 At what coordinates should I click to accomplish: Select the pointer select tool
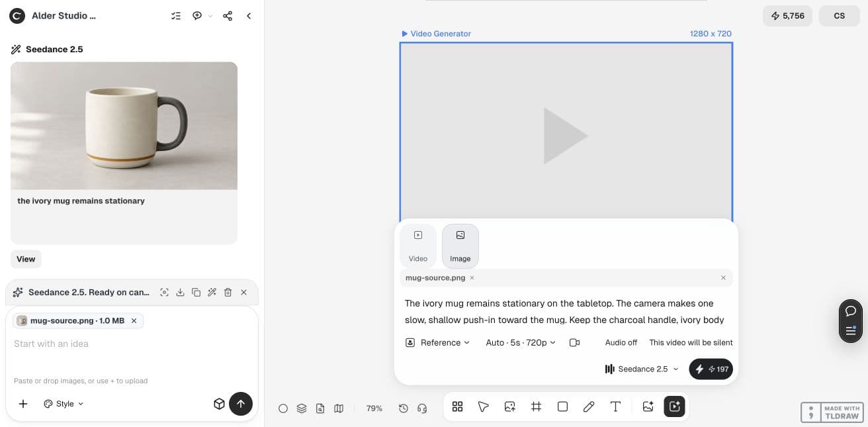484,406
